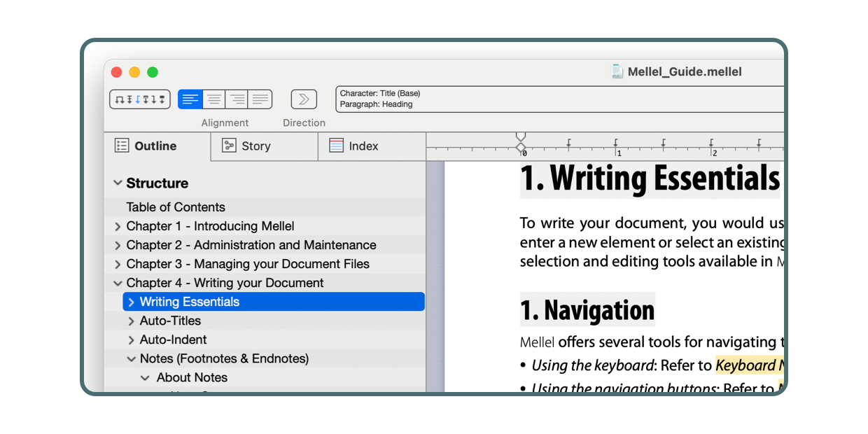
Task: Right-align the paragraph text
Action: pyautogui.click(x=237, y=99)
